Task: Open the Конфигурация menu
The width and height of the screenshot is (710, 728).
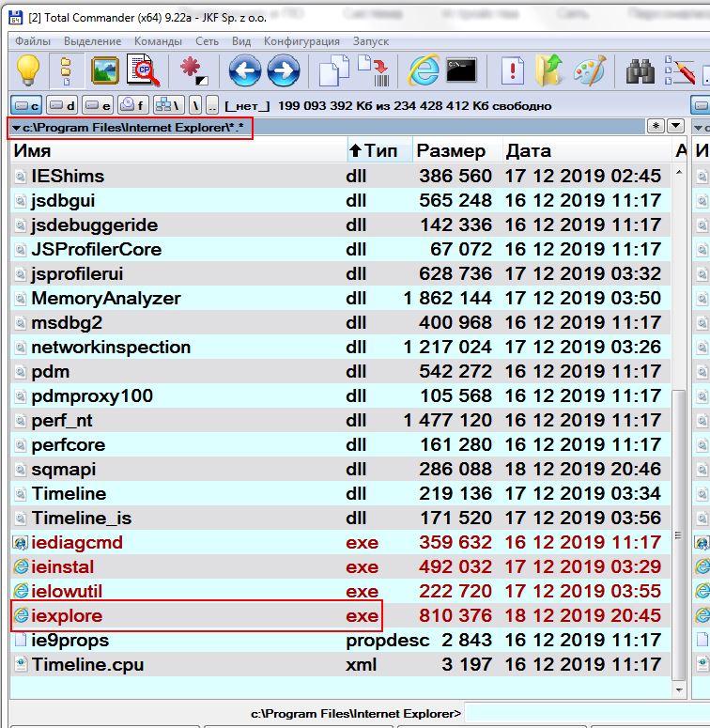Action: (301, 41)
